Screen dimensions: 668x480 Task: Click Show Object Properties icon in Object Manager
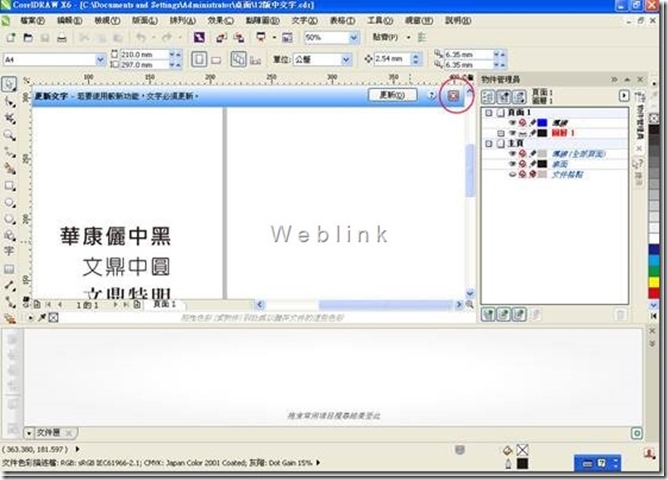488,97
